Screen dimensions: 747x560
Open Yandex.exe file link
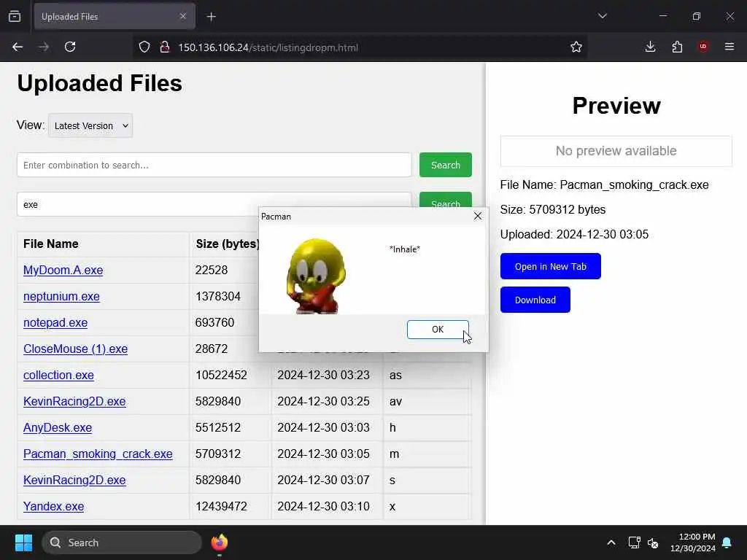pyautogui.click(x=53, y=506)
